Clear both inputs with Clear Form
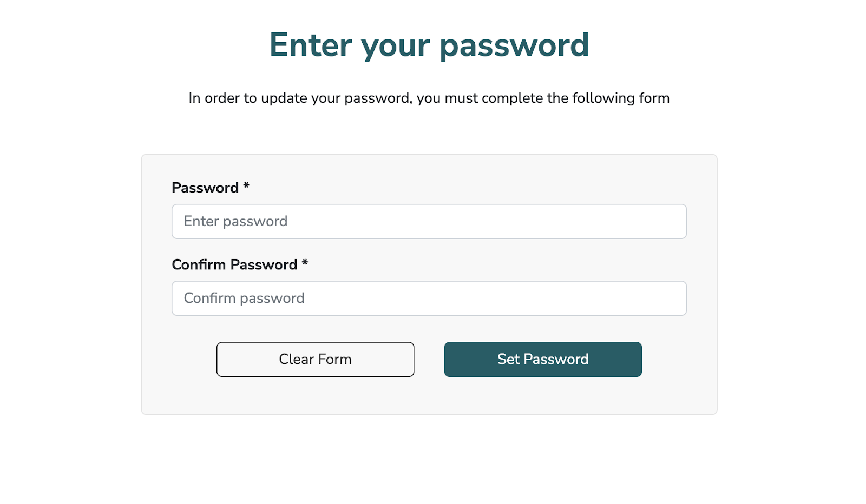Image resolution: width=866 pixels, height=504 pixels. (315, 359)
